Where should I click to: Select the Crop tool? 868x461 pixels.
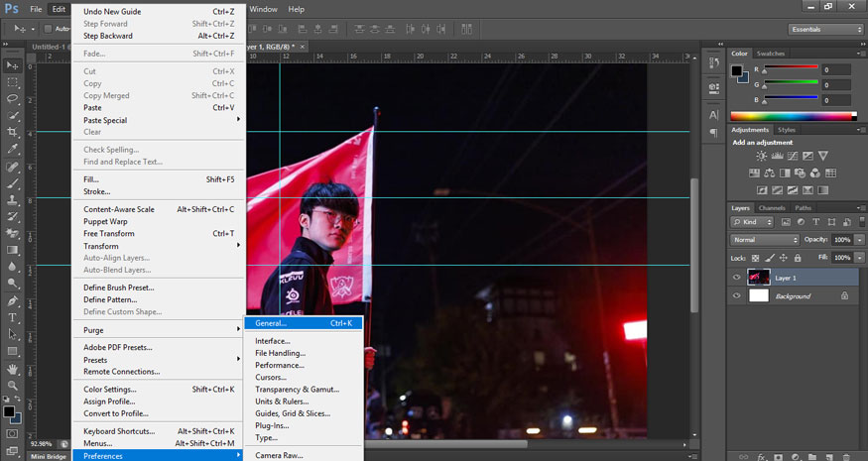[13, 132]
